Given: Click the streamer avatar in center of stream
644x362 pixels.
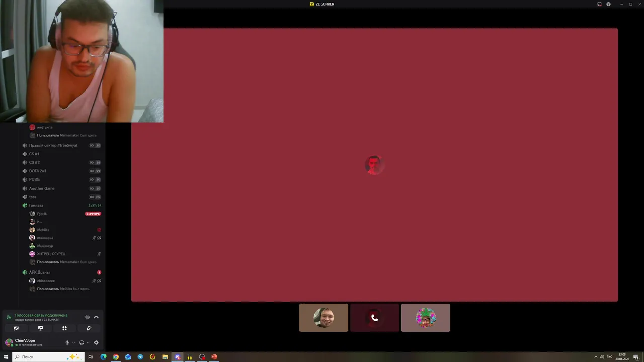Looking at the screenshot, I should (x=374, y=165).
